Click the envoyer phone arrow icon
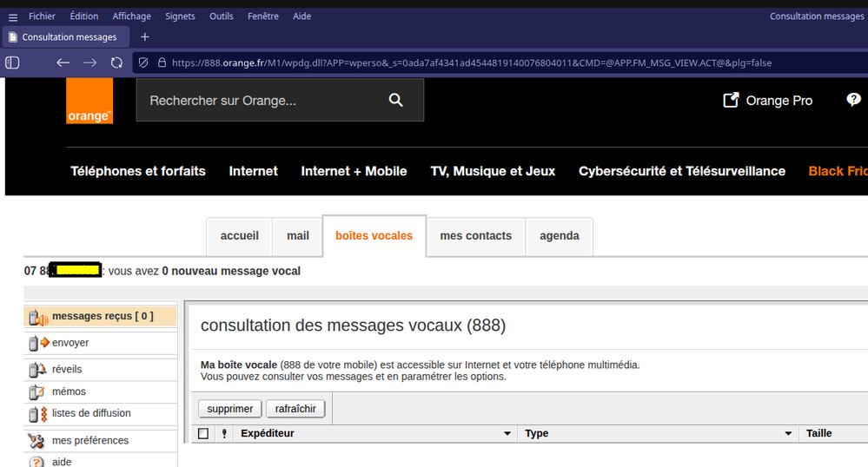The width and height of the screenshot is (868, 467). click(39, 343)
